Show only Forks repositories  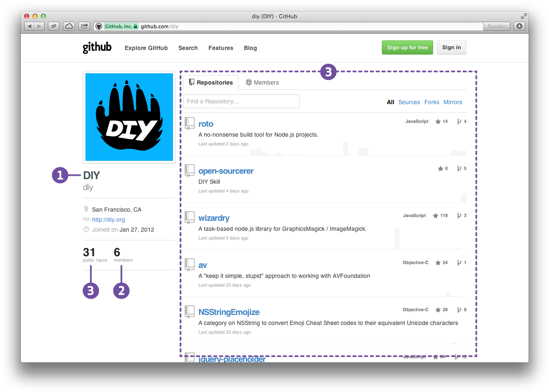click(431, 102)
